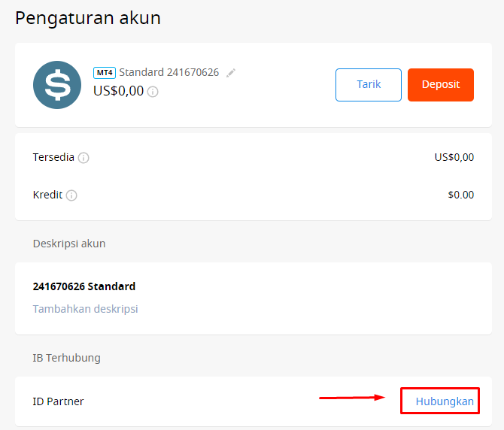Click the ID Partner label

point(58,401)
